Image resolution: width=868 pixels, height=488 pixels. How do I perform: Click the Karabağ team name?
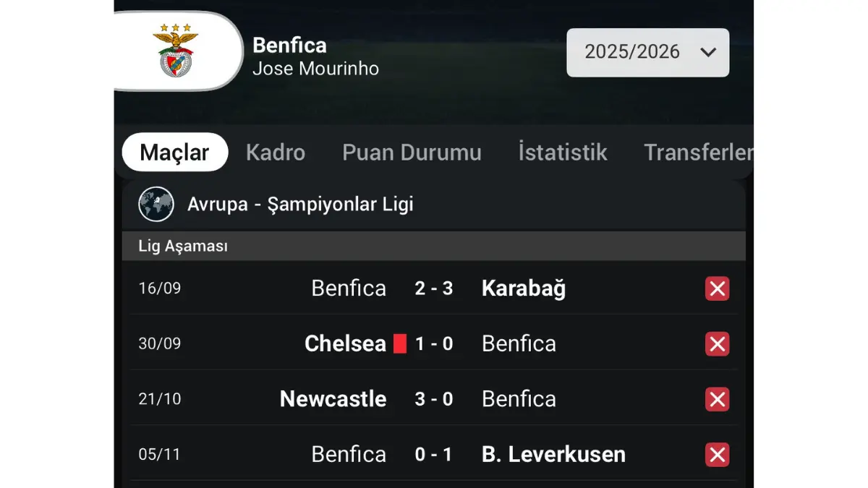524,288
